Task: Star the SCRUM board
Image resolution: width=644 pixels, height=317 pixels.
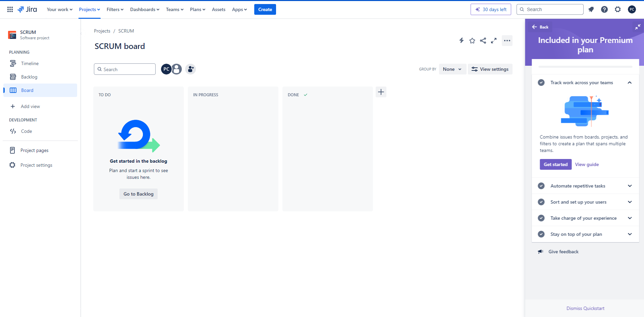Action: (472, 41)
